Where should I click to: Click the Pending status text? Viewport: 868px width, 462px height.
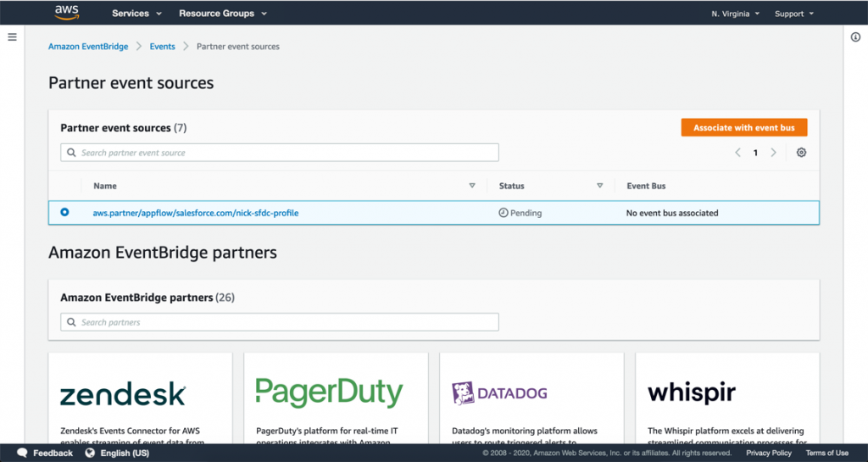tap(526, 213)
